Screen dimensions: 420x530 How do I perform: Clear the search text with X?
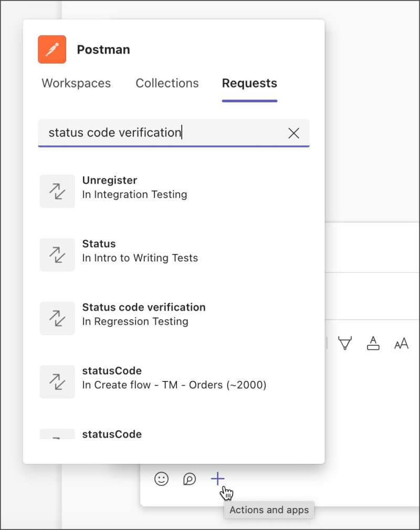click(294, 133)
